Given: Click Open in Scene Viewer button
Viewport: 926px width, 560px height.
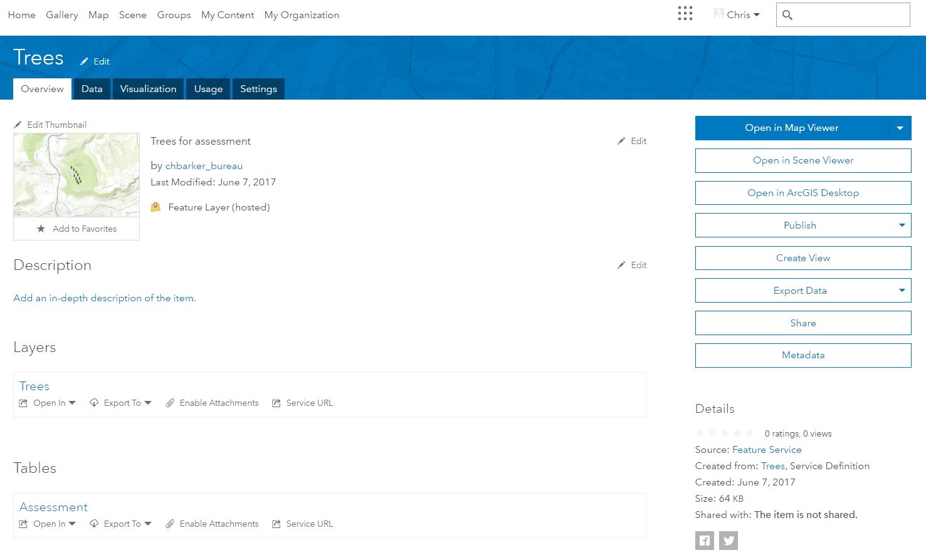Looking at the screenshot, I should (x=803, y=160).
